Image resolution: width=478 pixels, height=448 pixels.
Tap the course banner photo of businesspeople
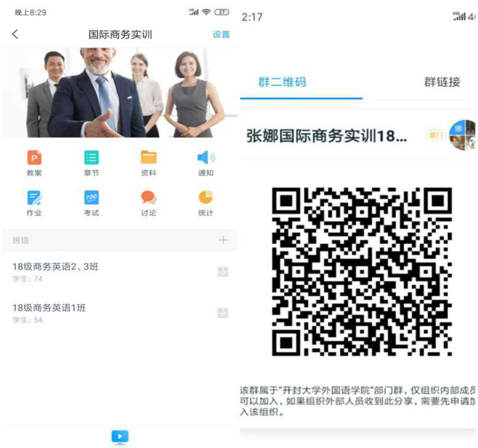(120, 92)
